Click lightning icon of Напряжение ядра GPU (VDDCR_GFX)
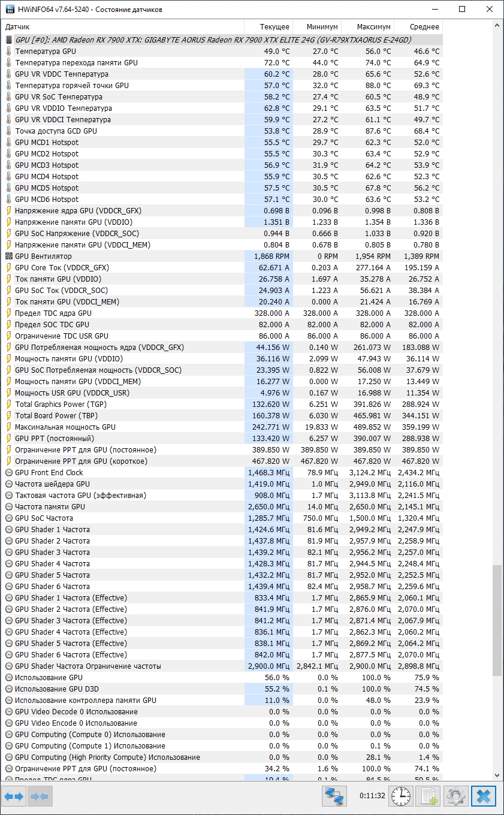 tap(9, 211)
